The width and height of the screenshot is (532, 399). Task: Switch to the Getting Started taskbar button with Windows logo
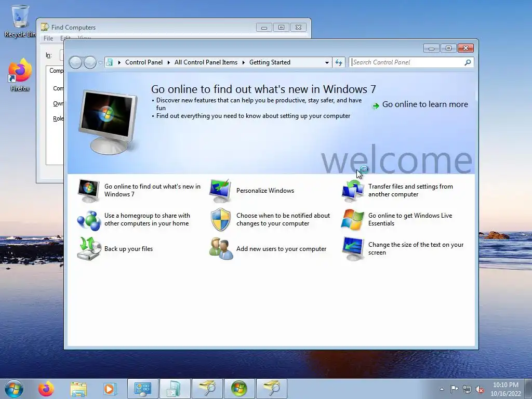[239, 389]
